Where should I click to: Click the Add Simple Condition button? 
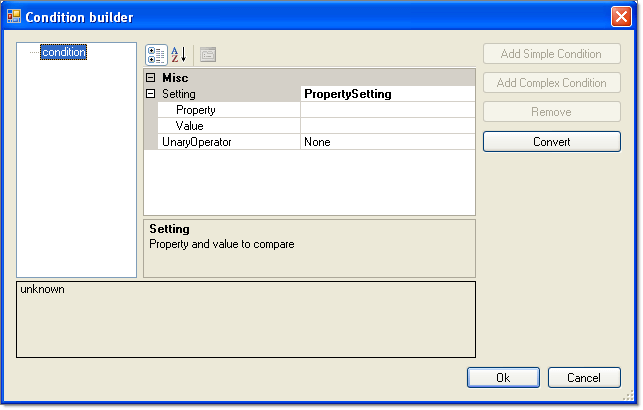tap(552, 54)
